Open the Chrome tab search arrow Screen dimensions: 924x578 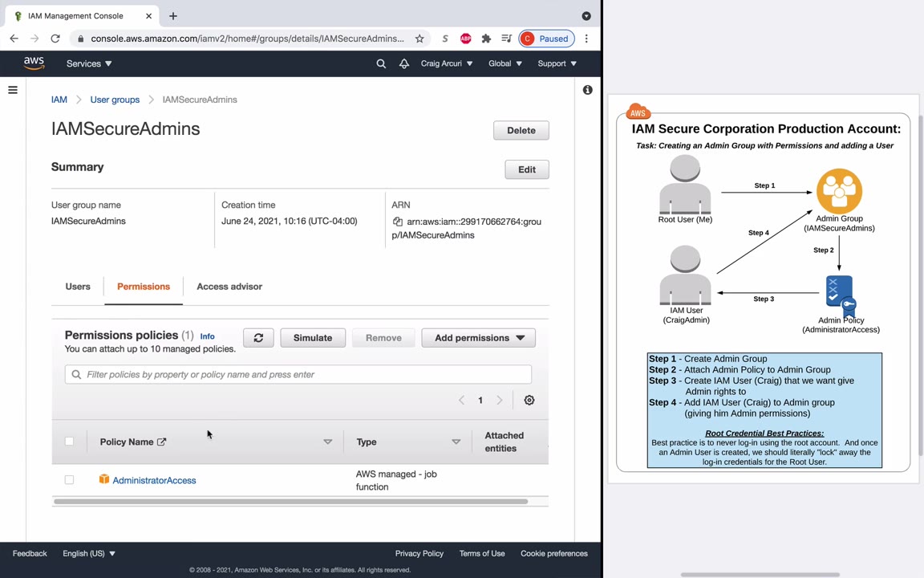[586, 16]
